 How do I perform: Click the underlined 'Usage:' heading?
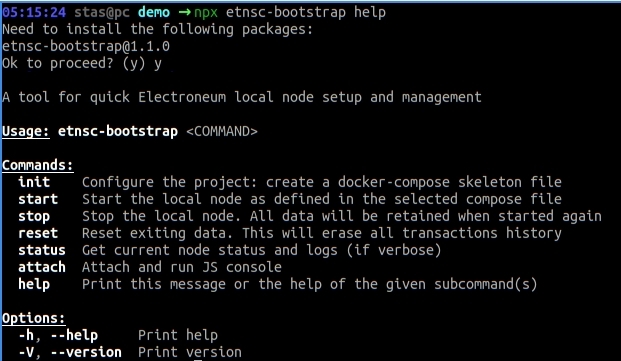pos(26,131)
